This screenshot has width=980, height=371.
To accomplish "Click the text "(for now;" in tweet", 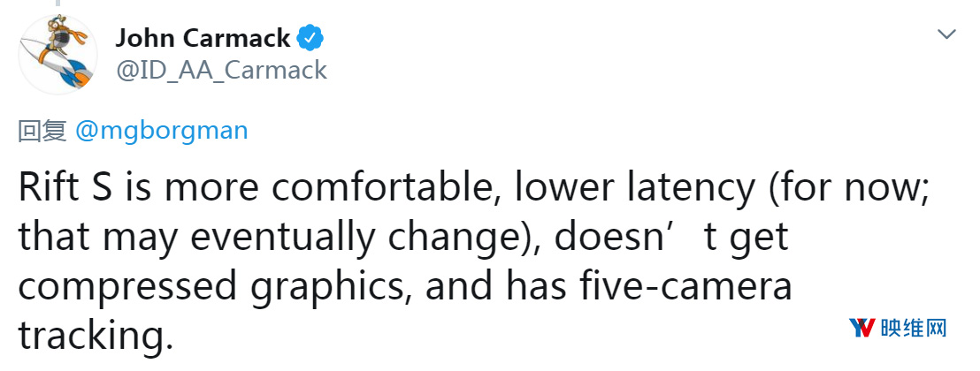I will click(849, 189).
